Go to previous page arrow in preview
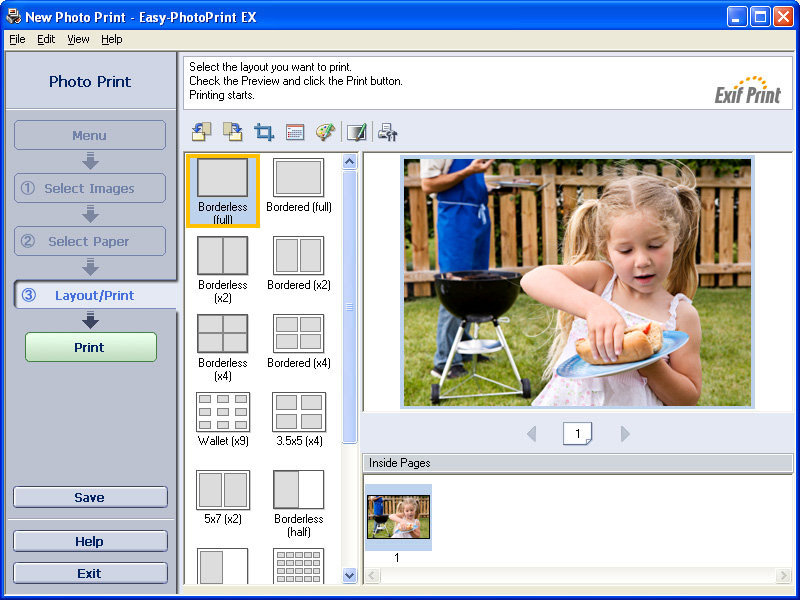 click(x=531, y=434)
